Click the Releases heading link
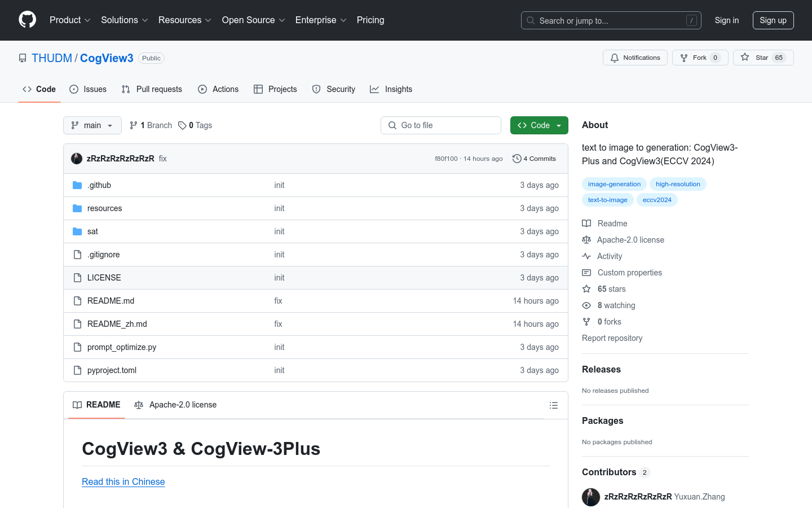 601,369
